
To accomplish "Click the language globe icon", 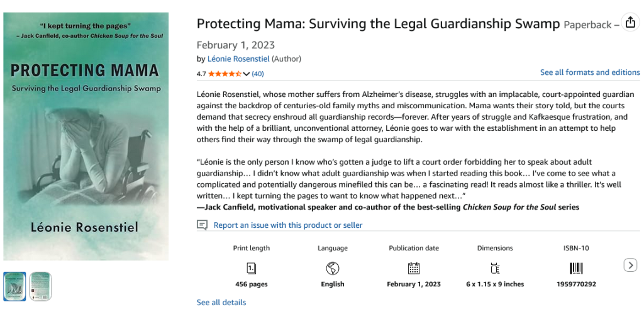I will pyautogui.click(x=333, y=268).
